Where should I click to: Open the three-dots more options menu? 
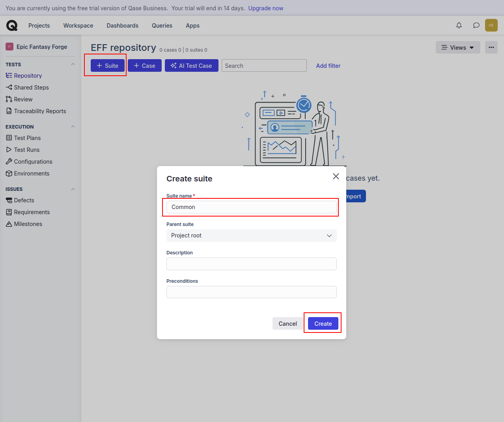click(x=491, y=47)
